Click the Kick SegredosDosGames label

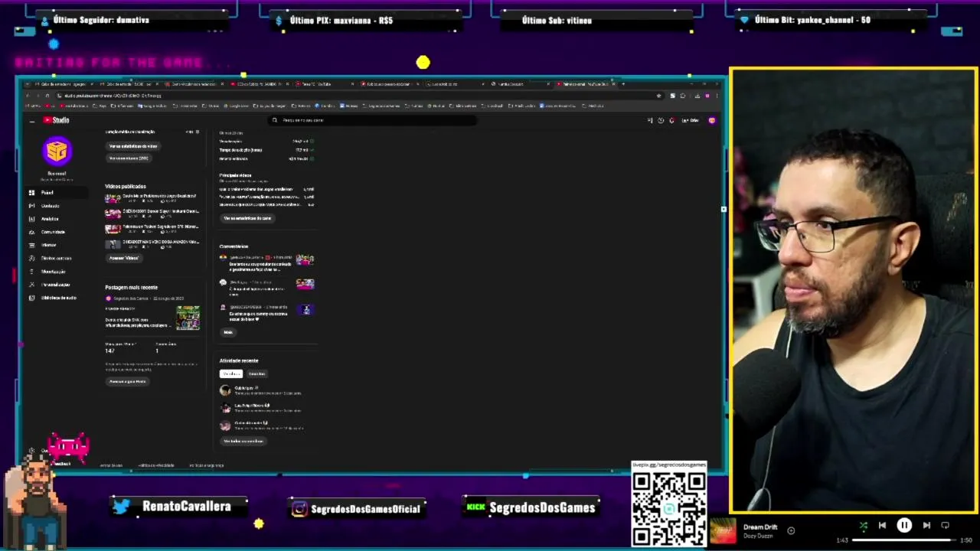point(542,508)
